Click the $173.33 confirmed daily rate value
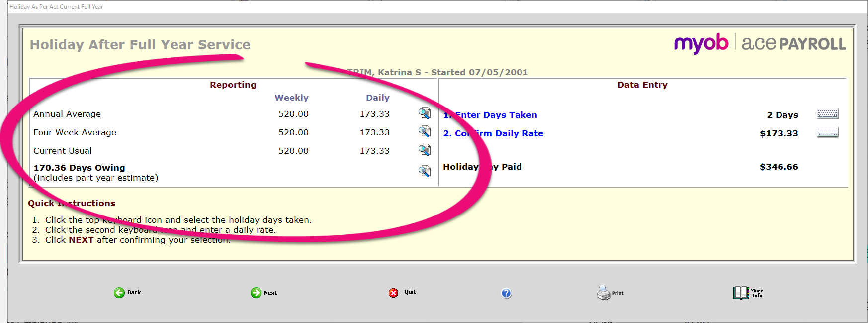Image resolution: width=868 pixels, height=323 pixels. (x=779, y=133)
